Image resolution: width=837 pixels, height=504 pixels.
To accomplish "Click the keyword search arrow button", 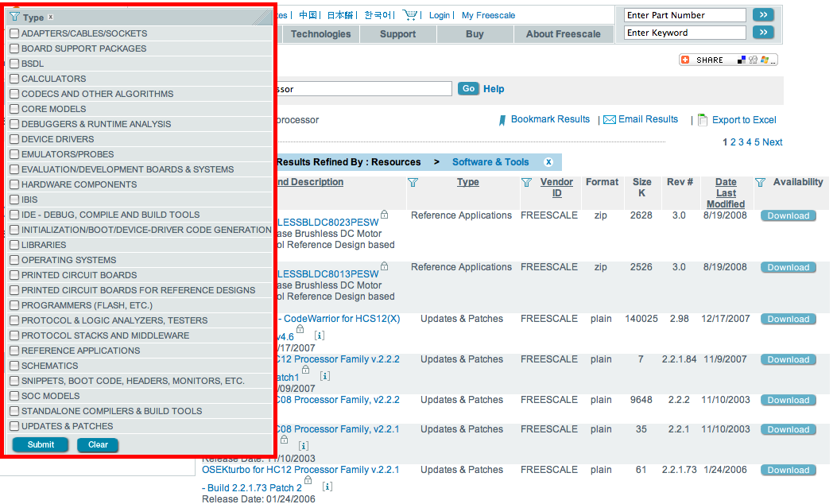I will tap(763, 33).
